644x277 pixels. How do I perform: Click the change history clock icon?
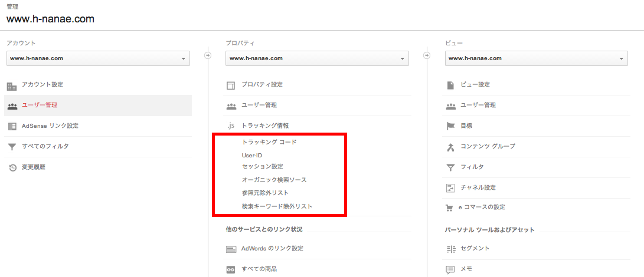click(12, 167)
